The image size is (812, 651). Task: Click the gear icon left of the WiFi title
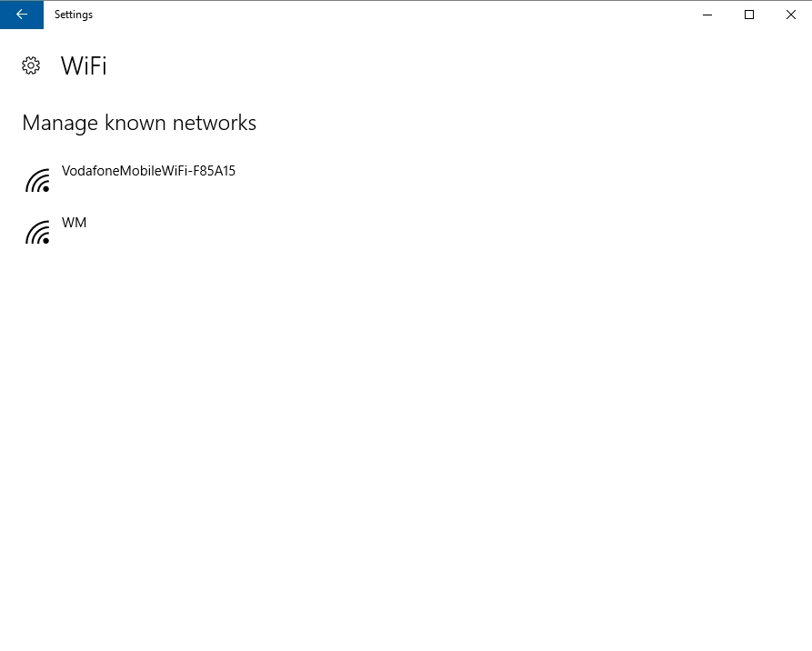30,65
